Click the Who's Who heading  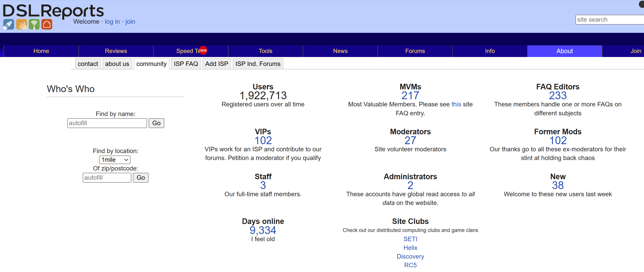pos(71,89)
